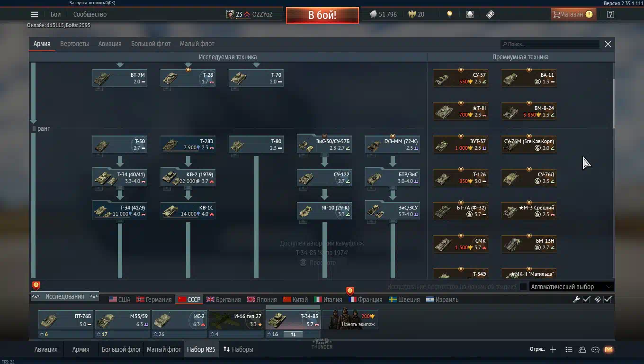Open the contacts icon

coord(582,349)
